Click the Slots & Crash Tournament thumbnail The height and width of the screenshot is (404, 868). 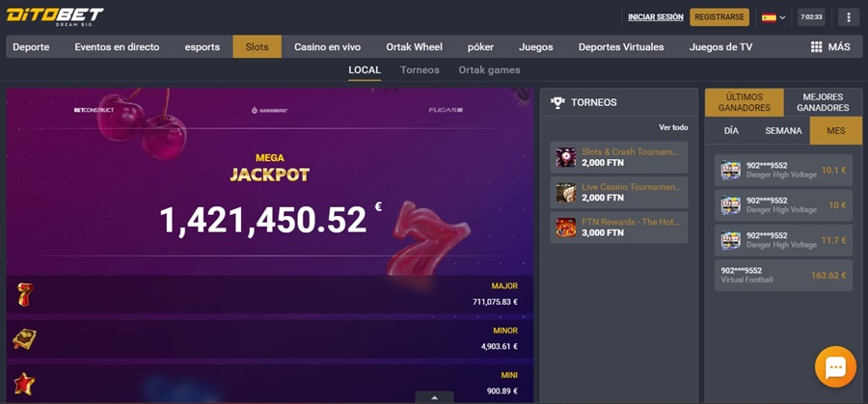(566, 157)
